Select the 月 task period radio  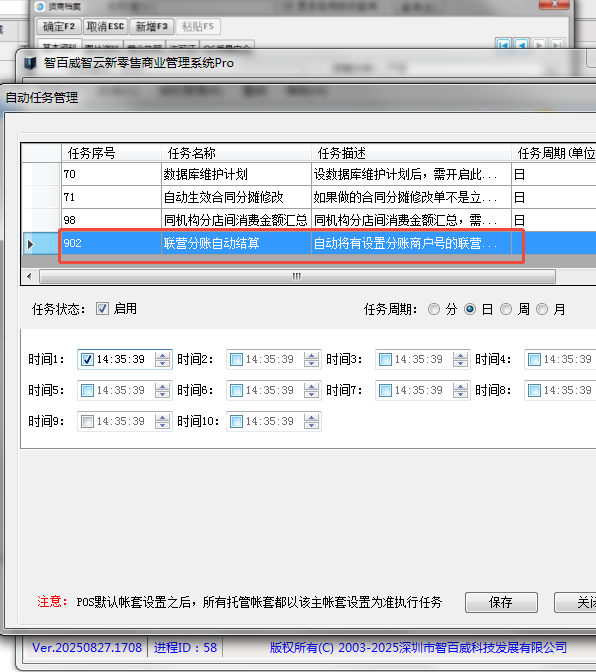(542, 309)
